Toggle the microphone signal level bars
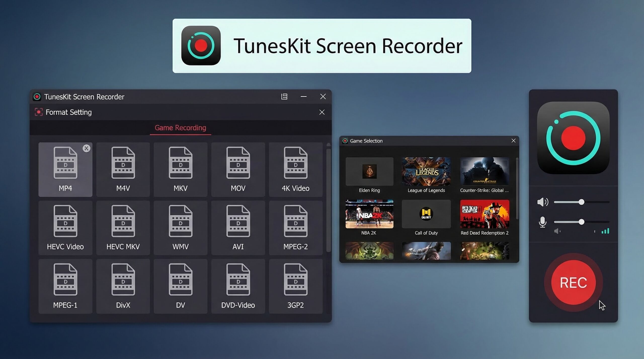 click(x=606, y=230)
